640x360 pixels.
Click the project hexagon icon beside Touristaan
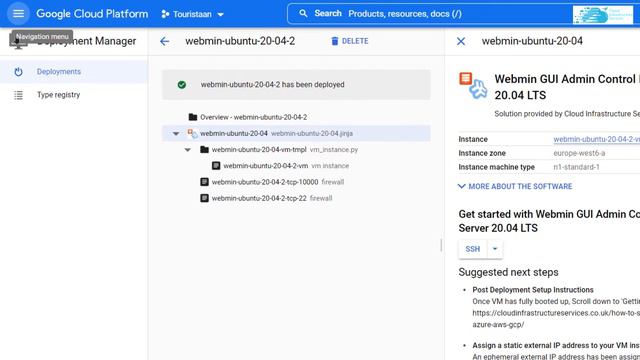tap(165, 14)
